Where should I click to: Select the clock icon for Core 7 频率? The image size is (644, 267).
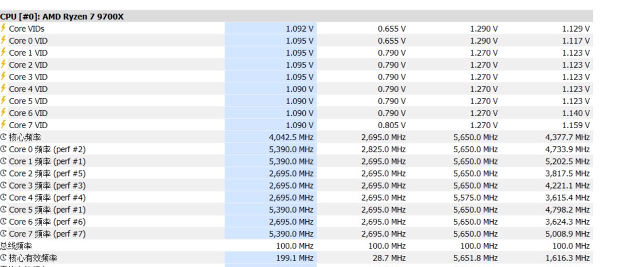coord(4,234)
